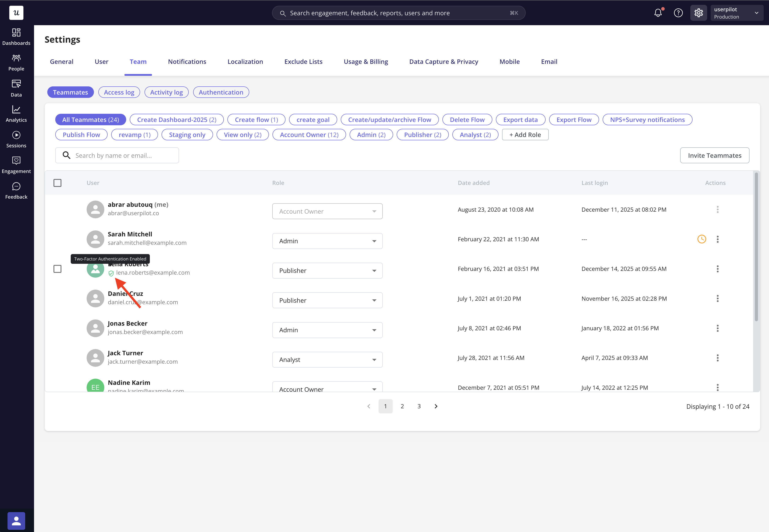Check the box next to lena.roberts row
This screenshot has height=532, width=769.
57,269
